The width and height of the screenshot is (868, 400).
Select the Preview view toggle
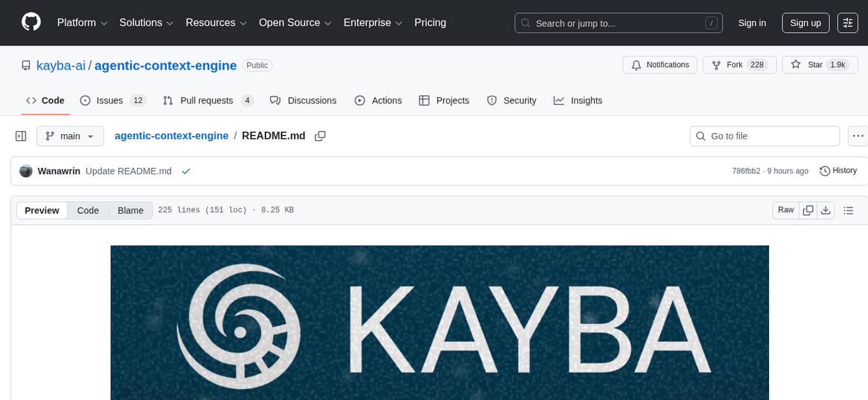(x=42, y=210)
